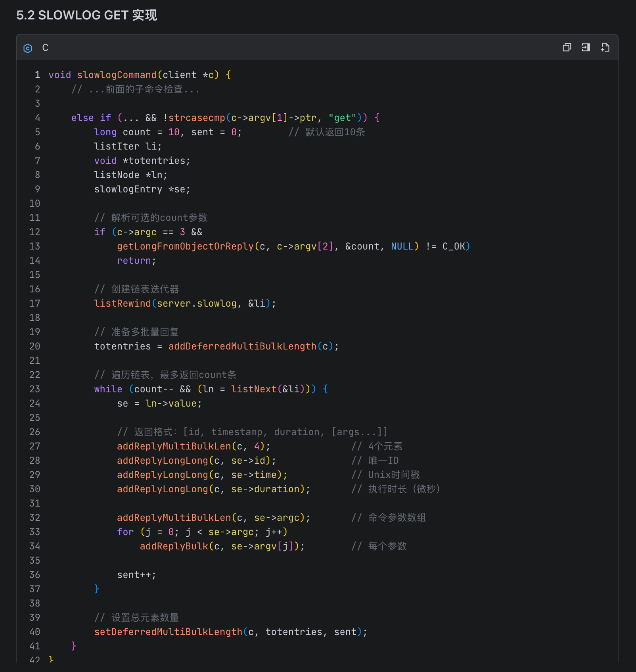Click the insert-at-cursor arrow icon
Screen dimensions: 636x672
pos(586,48)
